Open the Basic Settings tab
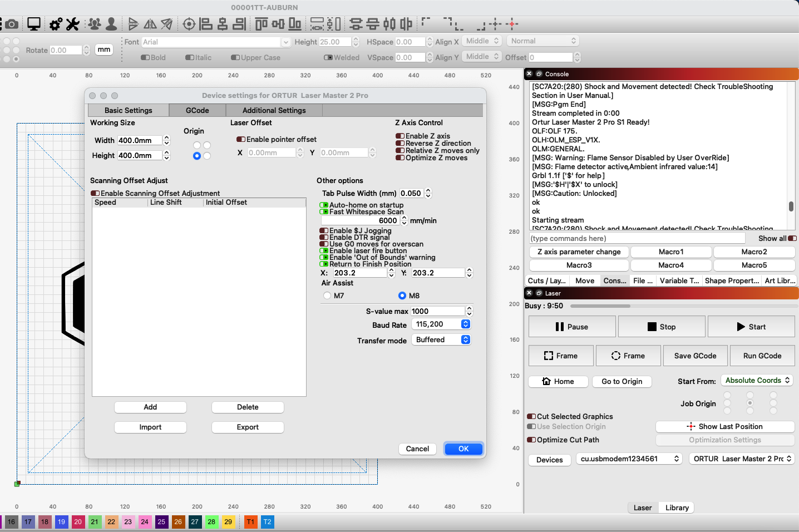Screen dimensions: 799x532 (129, 110)
